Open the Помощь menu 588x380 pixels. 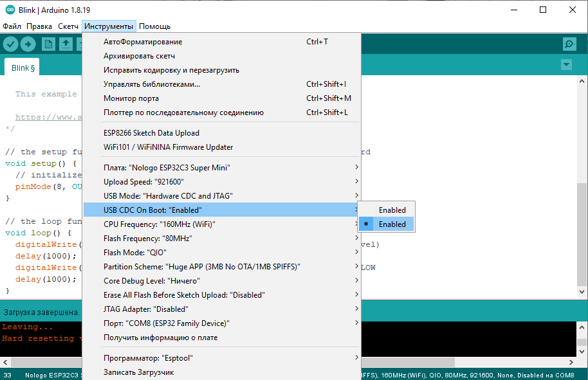154,26
